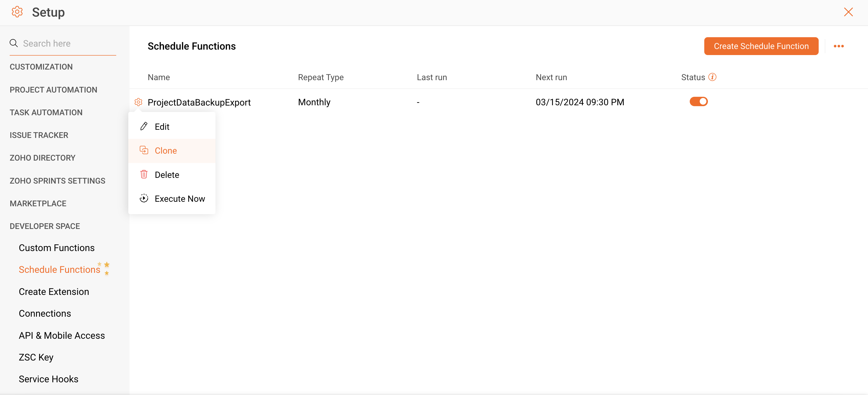868x395 pixels.
Task: Click the pencil Edit icon
Action: click(144, 126)
